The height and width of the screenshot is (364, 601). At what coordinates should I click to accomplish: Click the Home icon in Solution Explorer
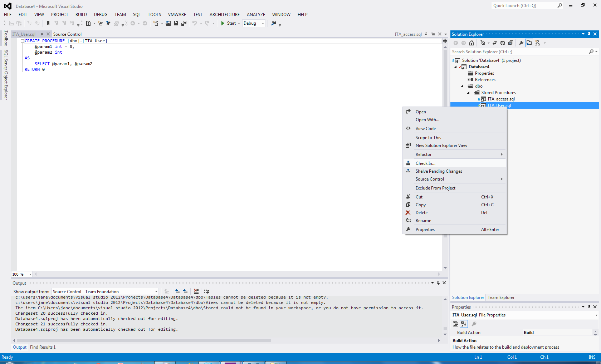click(x=471, y=43)
